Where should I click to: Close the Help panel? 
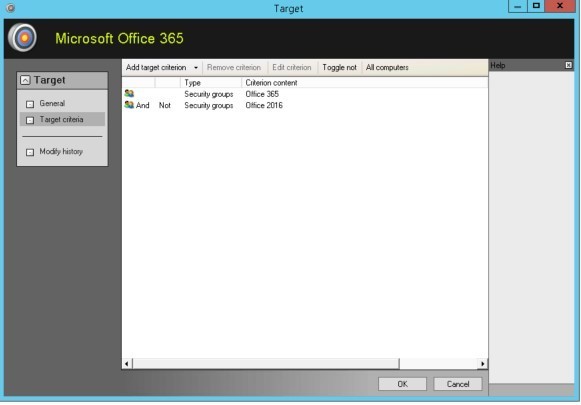pos(568,65)
